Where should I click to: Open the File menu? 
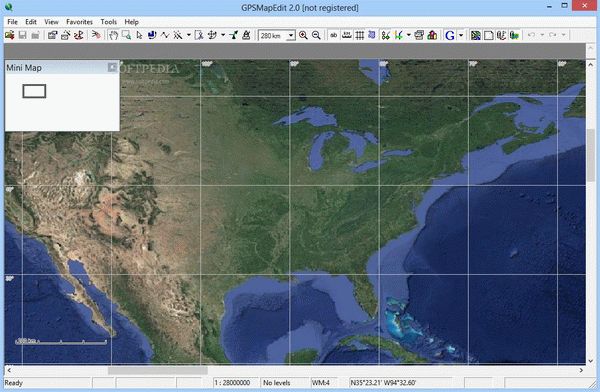(x=12, y=22)
